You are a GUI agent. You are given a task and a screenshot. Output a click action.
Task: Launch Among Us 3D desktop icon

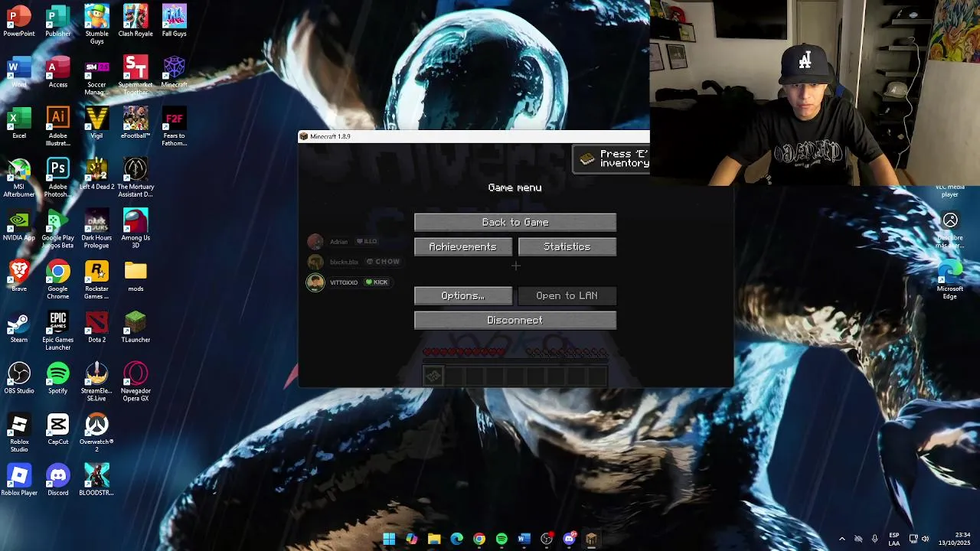(x=136, y=230)
